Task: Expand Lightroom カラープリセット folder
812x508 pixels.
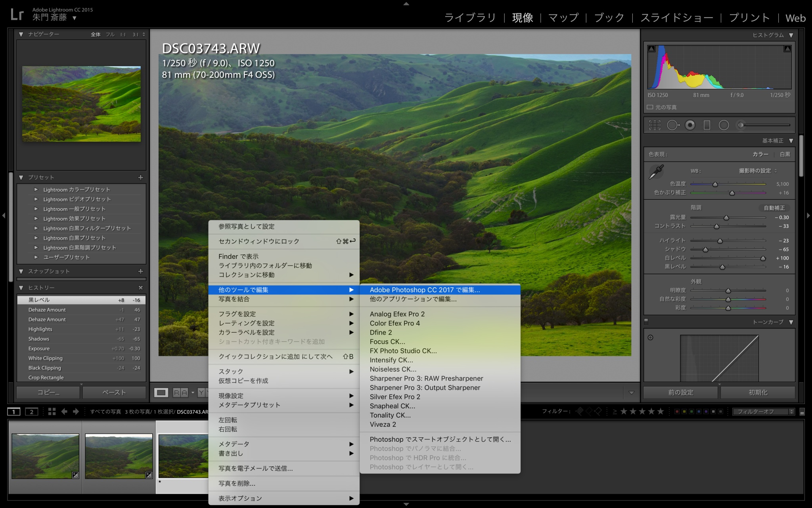Action: pyautogui.click(x=36, y=189)
